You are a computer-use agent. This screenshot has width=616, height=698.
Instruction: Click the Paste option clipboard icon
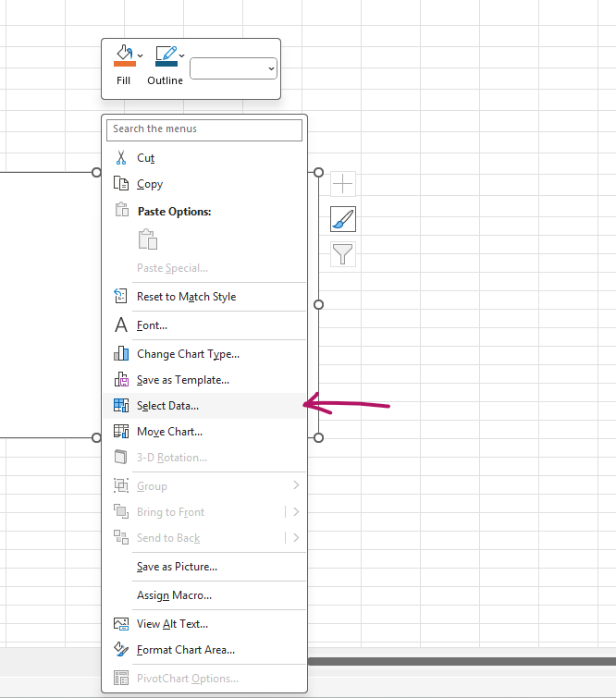[148, 239]
